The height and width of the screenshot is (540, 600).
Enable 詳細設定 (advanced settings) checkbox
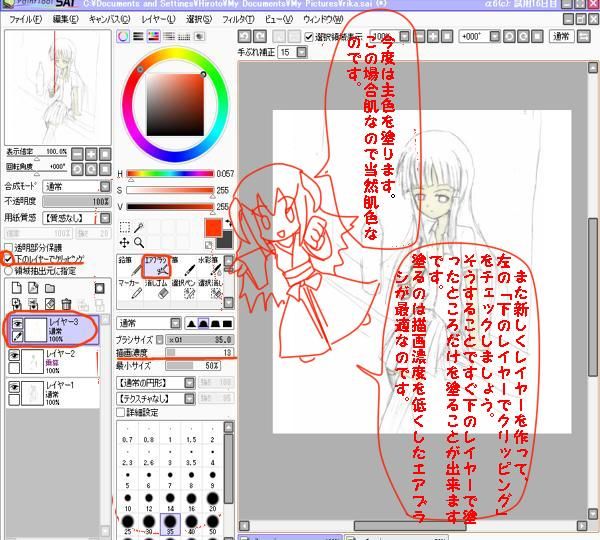tap(121, 412)
